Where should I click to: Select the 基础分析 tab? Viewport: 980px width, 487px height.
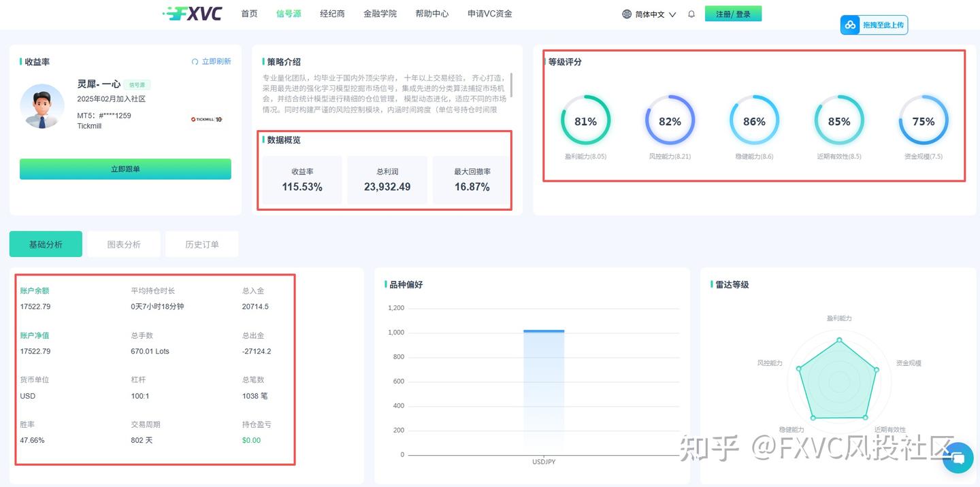[46, 244]
